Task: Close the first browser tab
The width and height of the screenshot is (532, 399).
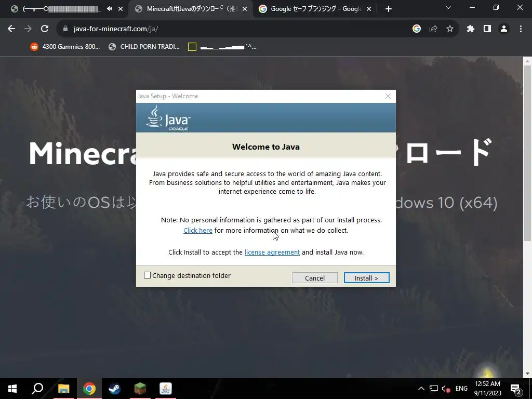Action: coord(121,9)
